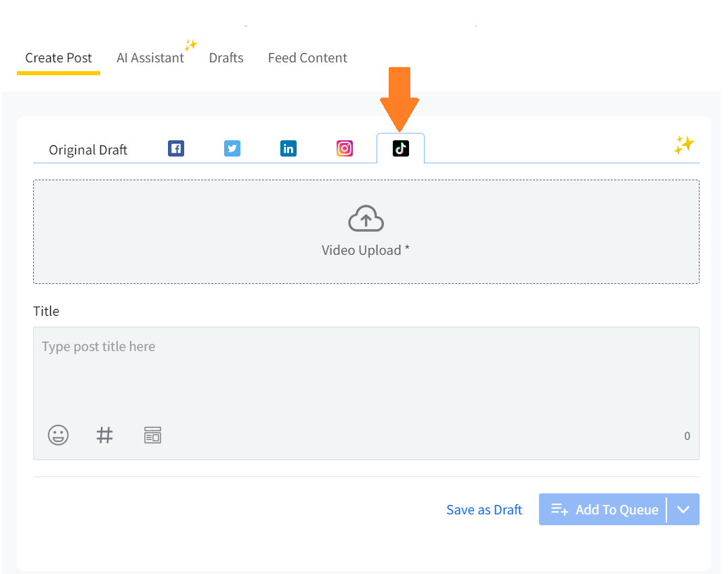Screen dimensions: 728x574
Task: Click into the Title text field
Action: pyautogui.click(x=366, y=373)
